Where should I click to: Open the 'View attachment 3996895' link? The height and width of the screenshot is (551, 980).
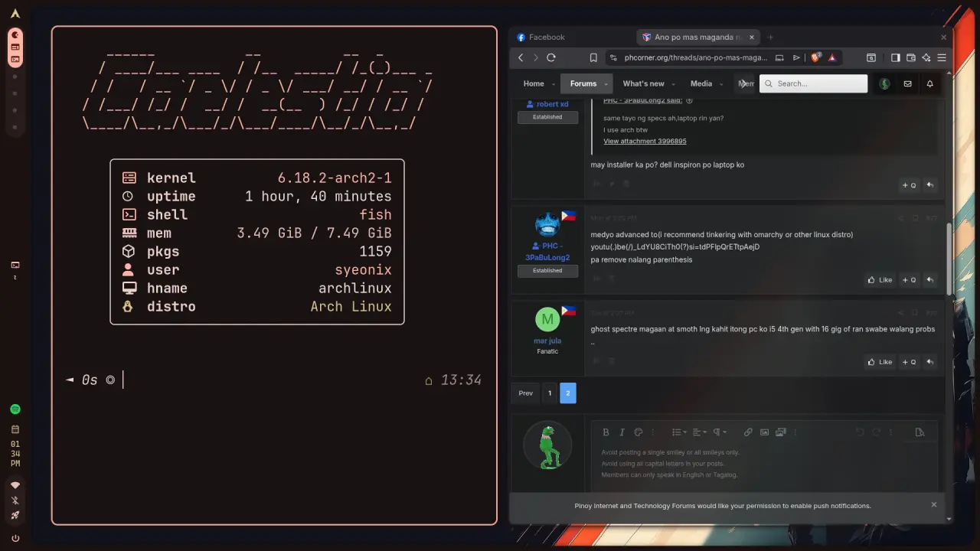645,142
